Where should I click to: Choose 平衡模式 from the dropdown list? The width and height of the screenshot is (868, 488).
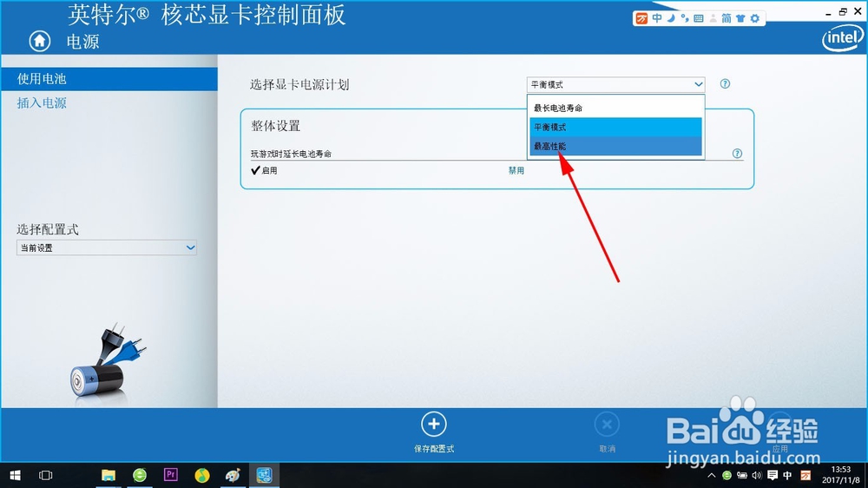pyautogui.click(x=615, y=127)
